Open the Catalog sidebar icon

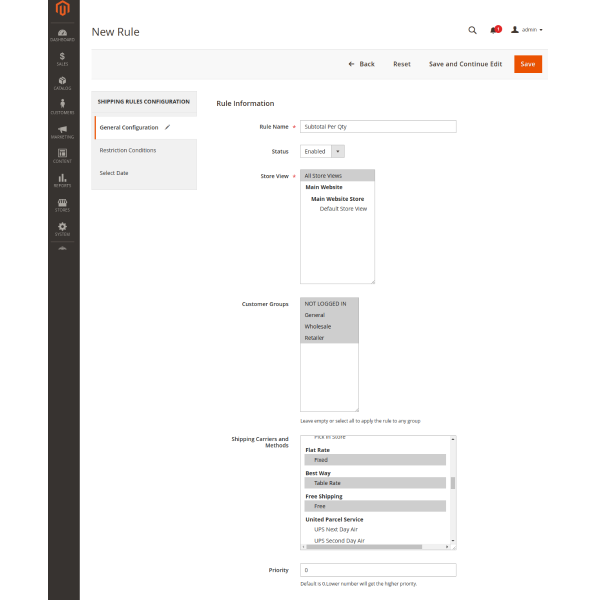click(62, 83)
